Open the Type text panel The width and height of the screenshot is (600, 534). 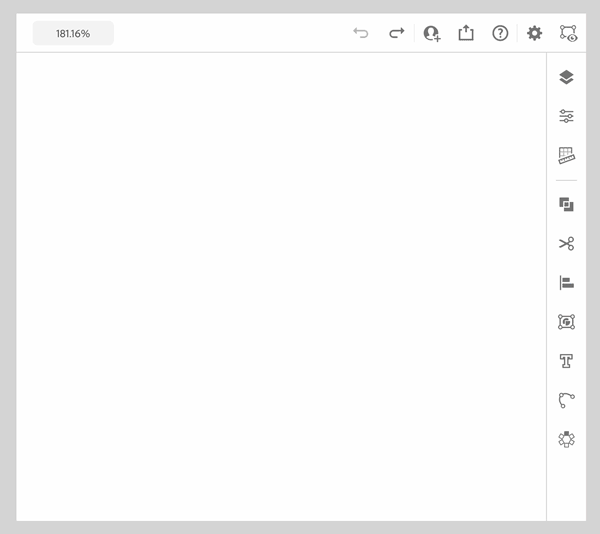coord(566,361)
